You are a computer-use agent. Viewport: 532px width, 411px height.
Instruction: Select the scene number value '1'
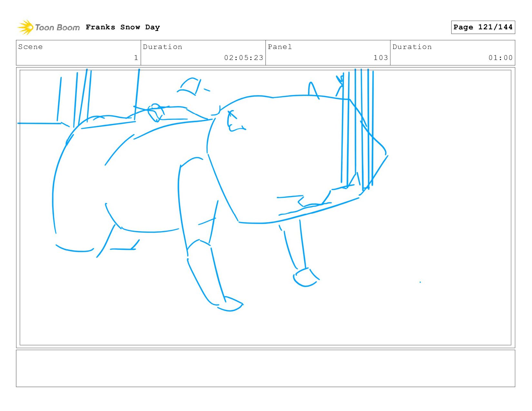(136, 58)
